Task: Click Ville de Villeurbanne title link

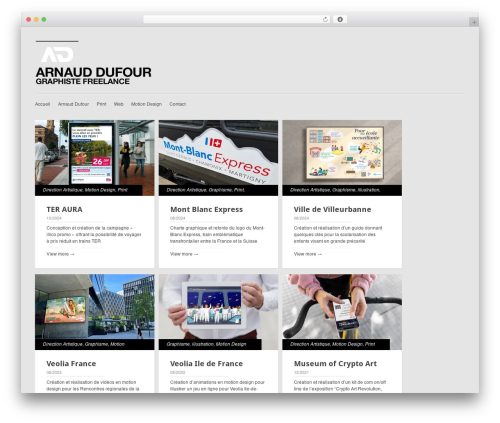Action: pyautogui.click(x=332, y=209)
